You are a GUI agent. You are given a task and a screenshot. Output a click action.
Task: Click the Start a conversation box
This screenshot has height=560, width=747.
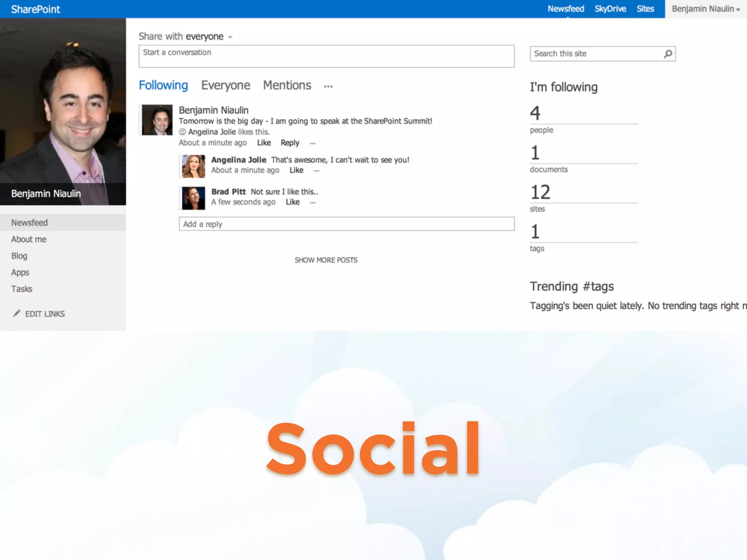326,56
